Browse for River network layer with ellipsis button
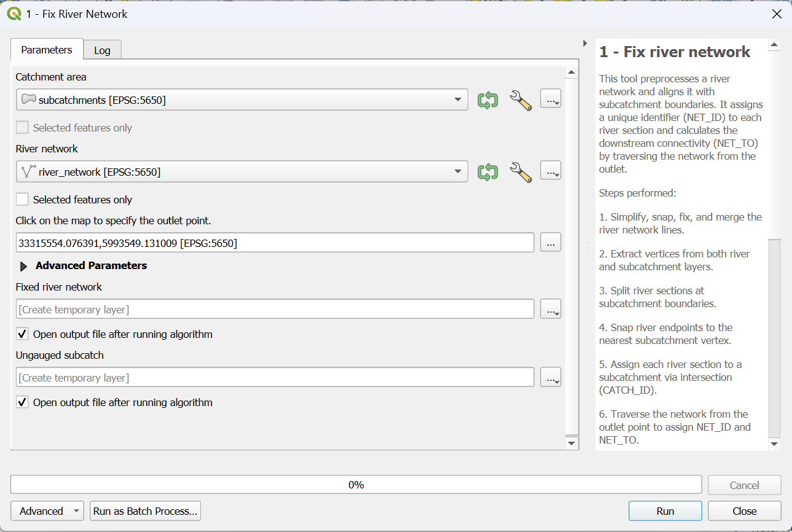The height and width of the screenshot is (532, 792). (x=551, y=171)
